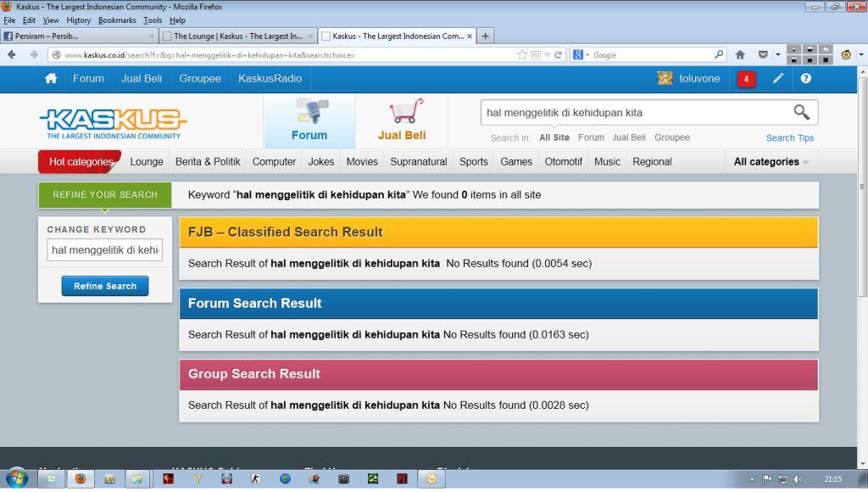Image resolution: width=868 pixels, height=492 pixels.
Task: Open the folder icon in the taskbar
Action: (136, 478)
